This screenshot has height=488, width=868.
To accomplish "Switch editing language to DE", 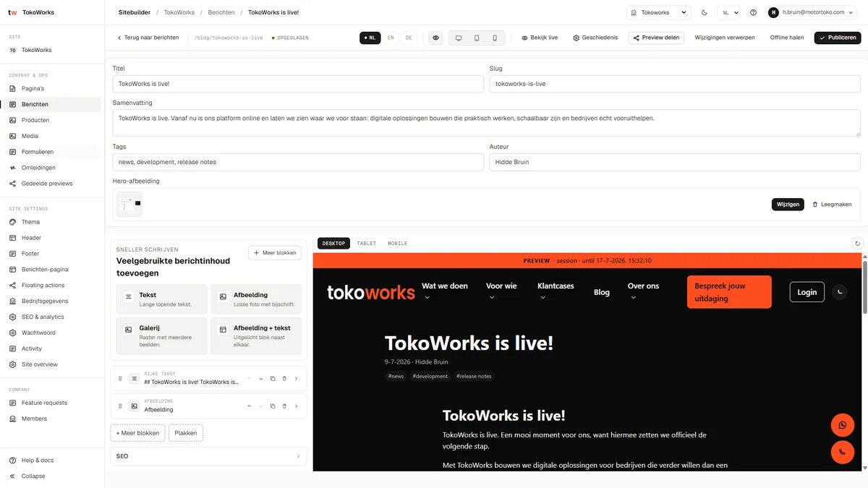I will coord(409,38).
